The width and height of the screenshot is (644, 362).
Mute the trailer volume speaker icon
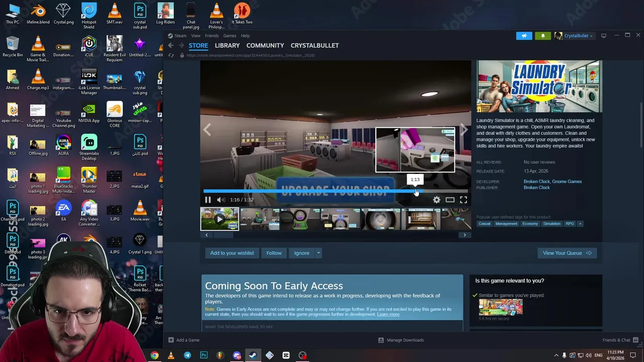point(220,200)
